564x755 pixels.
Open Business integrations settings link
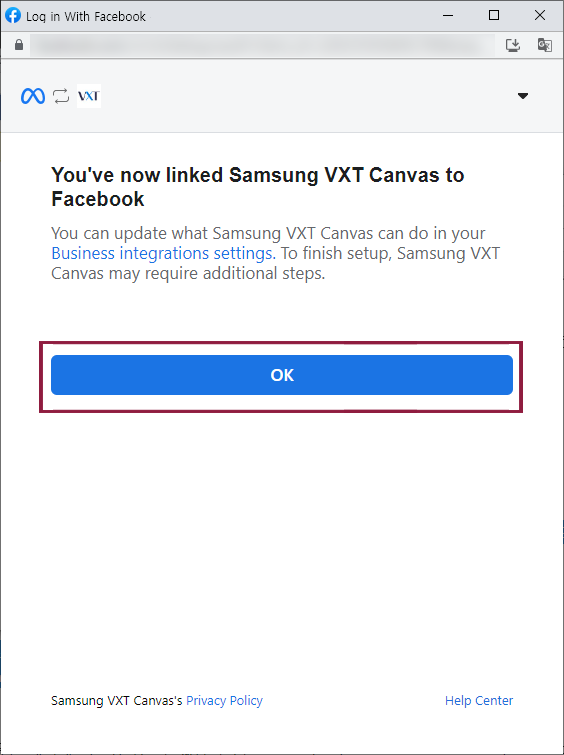point(163,253)
